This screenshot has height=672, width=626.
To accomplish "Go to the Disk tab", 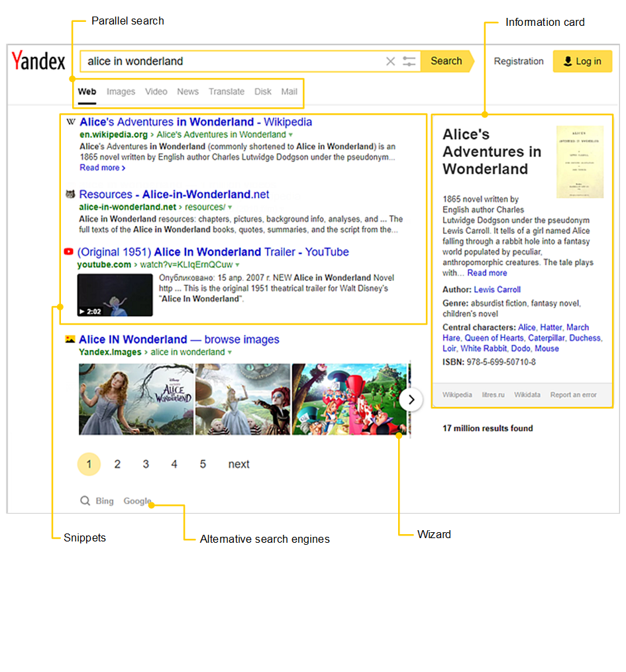I will coord(262,91).
